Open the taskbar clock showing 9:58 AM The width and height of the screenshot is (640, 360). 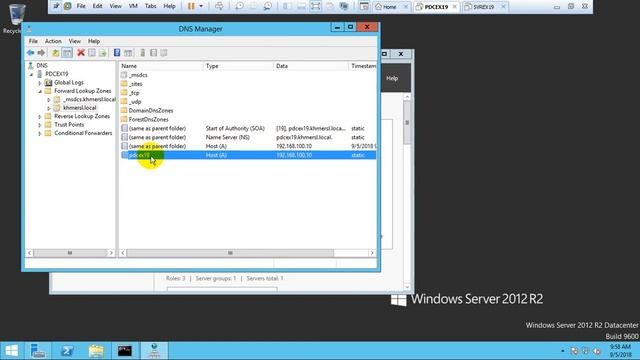(620, 351)
